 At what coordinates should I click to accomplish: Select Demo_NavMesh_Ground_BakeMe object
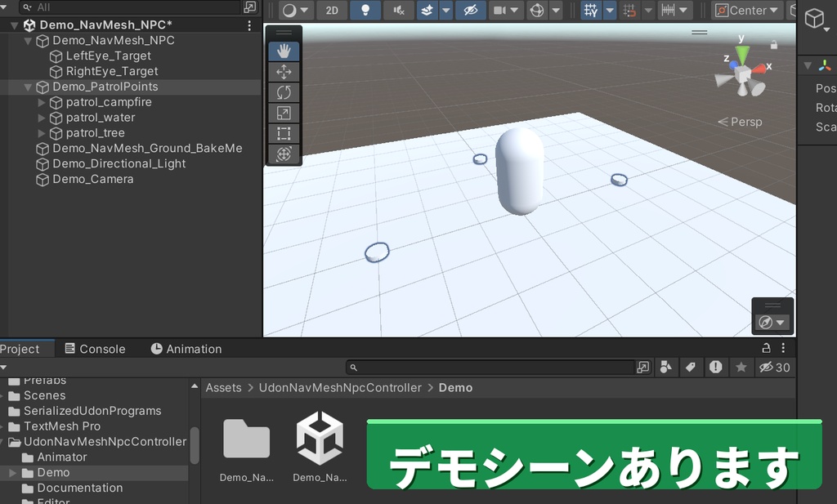click(147, 149)
